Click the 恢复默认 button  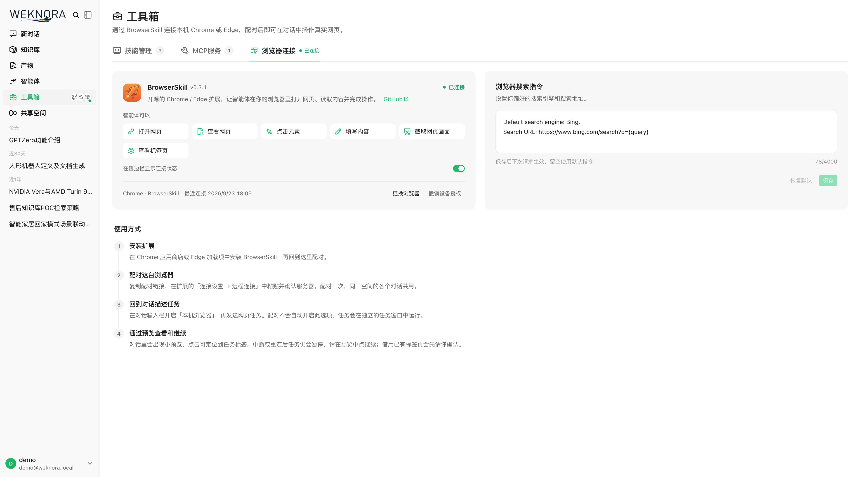[801, 180]
